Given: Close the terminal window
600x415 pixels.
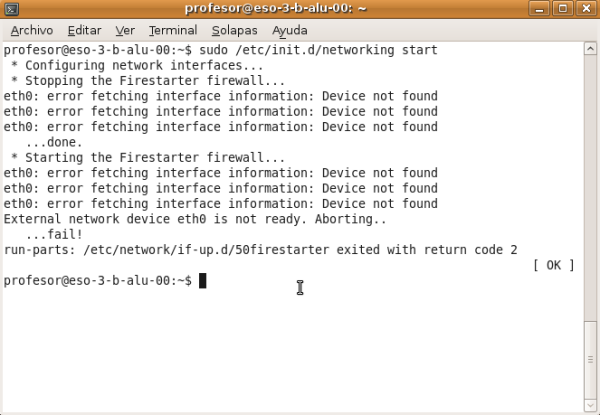Looking at the screenshot, I should (586, 9).
